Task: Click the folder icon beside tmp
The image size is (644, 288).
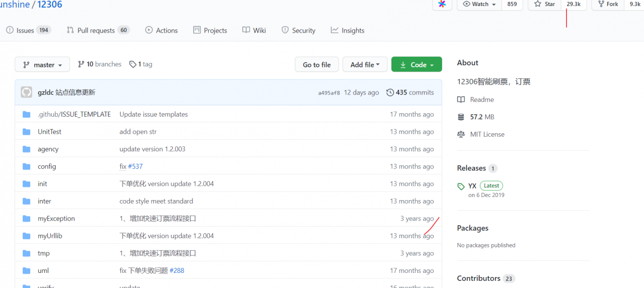Action: click(x=27, y=253)
